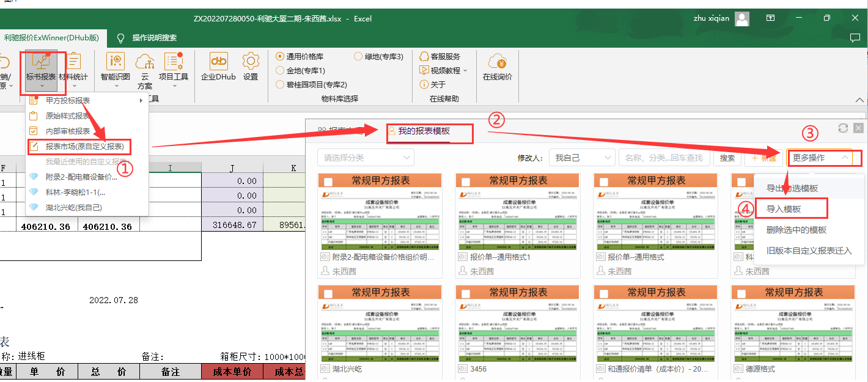Open 关于 info item
868x382 pixels.
click(x=432, y=84)
